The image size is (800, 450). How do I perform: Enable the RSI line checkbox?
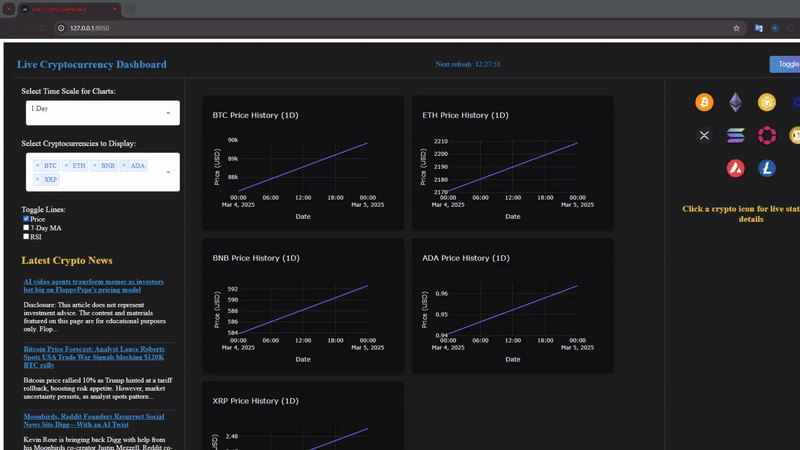click(x=27, y=237)
